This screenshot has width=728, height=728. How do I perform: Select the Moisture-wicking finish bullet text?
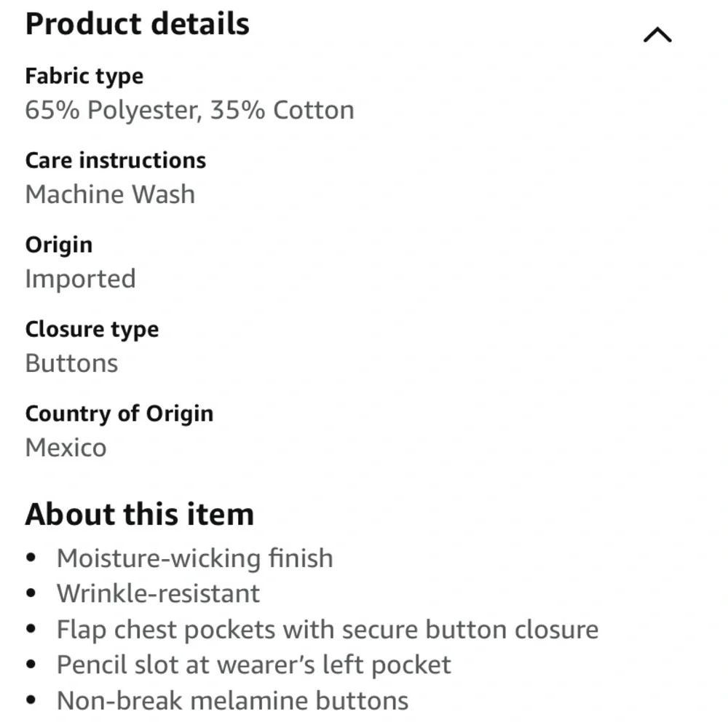(x=194, y=558)
